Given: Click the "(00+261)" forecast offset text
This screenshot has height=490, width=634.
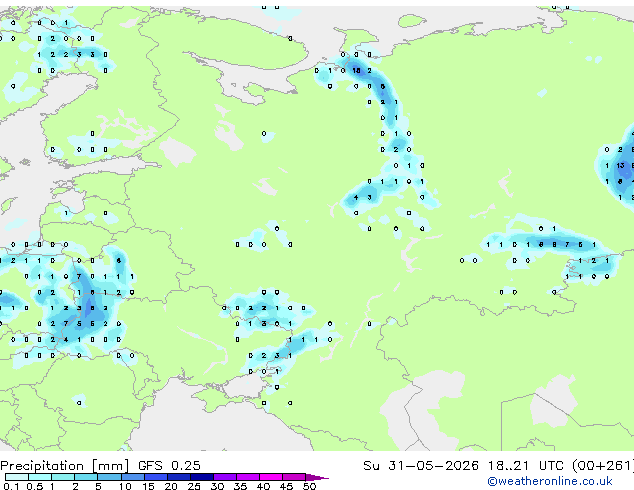Looking at the screenshot, I should 602,465.
